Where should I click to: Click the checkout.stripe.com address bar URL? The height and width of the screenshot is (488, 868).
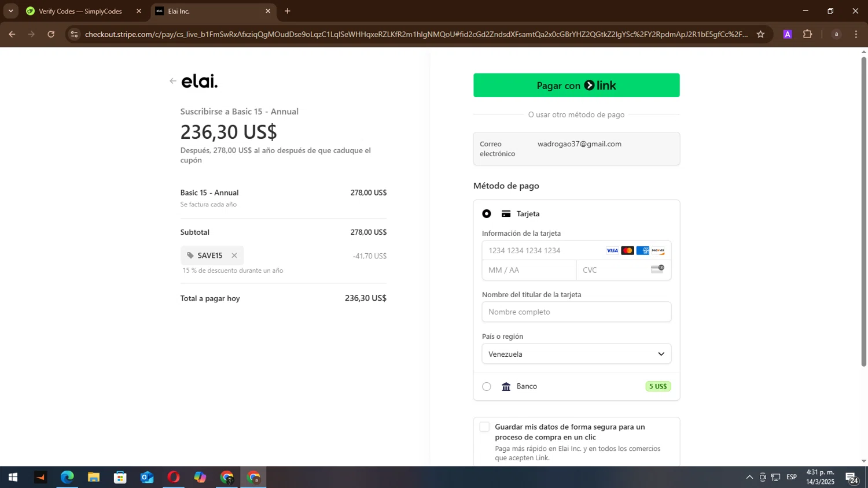point(417,34)
